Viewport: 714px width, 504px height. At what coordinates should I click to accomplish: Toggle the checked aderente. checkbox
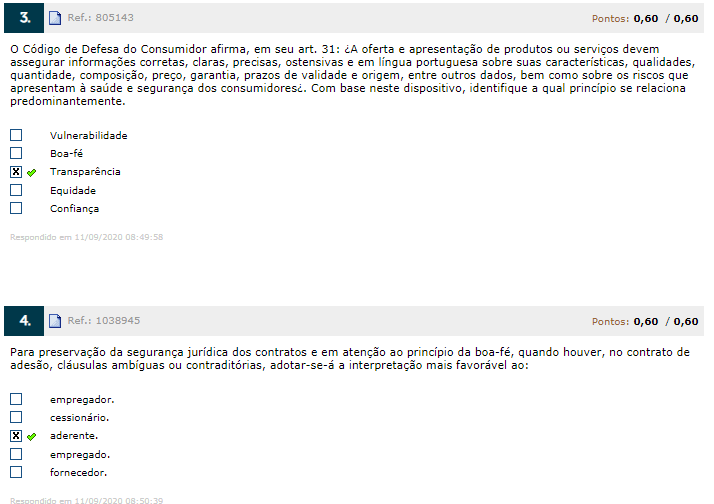(x=16, y=436)
